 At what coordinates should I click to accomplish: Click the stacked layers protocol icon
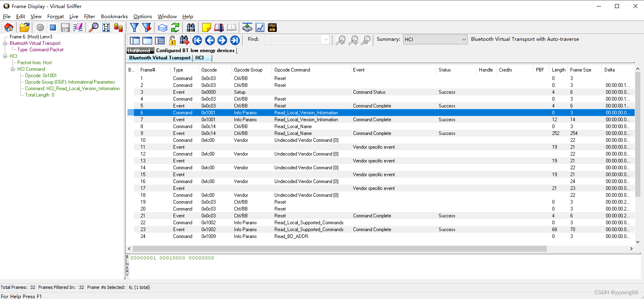(163, 27)
